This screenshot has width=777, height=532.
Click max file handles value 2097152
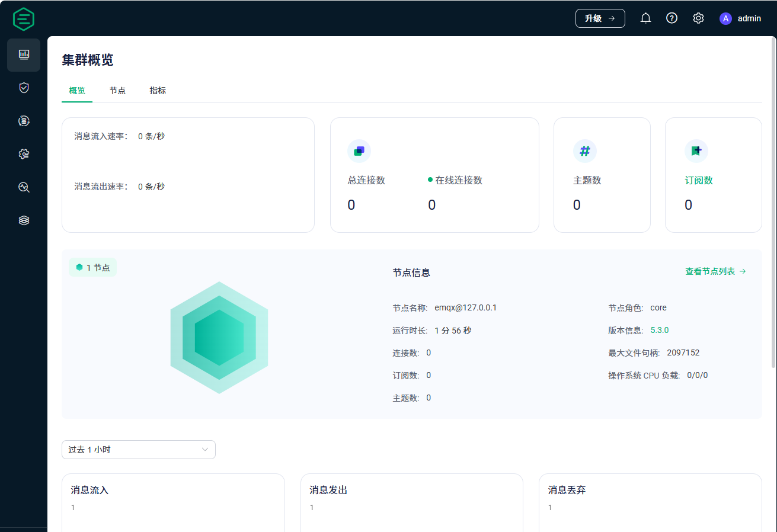[683, 352]
